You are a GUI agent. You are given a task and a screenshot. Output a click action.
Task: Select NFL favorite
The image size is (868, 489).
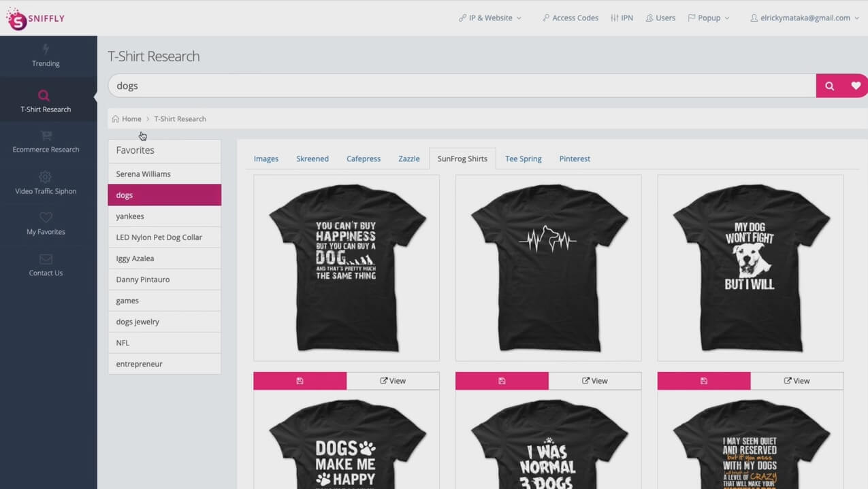click(x=164, y=343)
